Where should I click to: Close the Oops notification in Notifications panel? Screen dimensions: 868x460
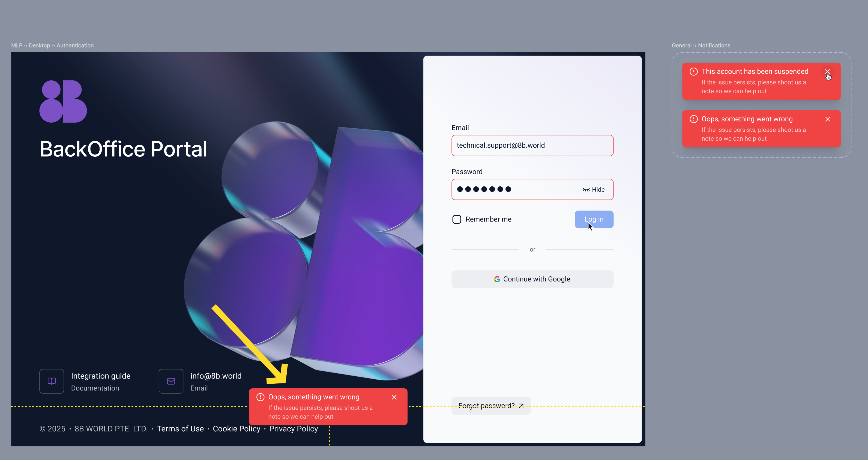tap(827, 119)
